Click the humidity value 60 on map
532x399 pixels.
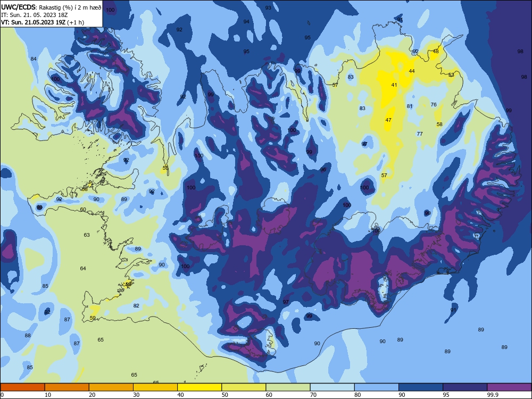83,209
